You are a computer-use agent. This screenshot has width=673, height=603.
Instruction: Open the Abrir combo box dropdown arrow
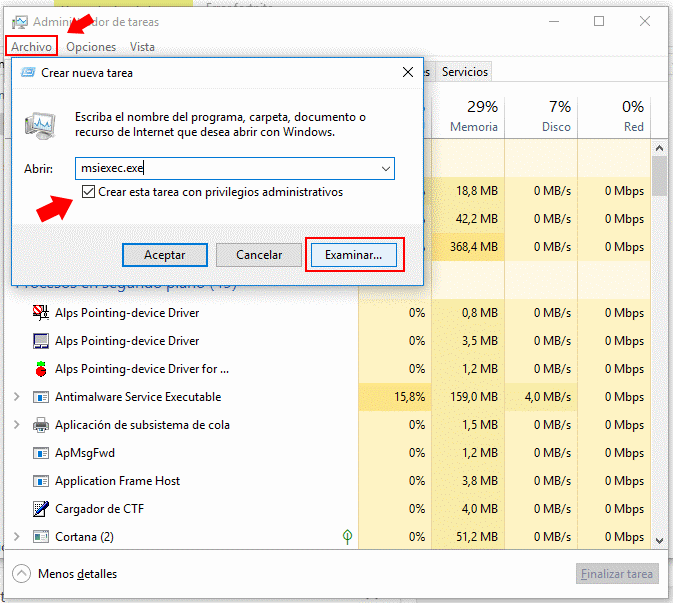pyautogui.click(x=386, y=169)
